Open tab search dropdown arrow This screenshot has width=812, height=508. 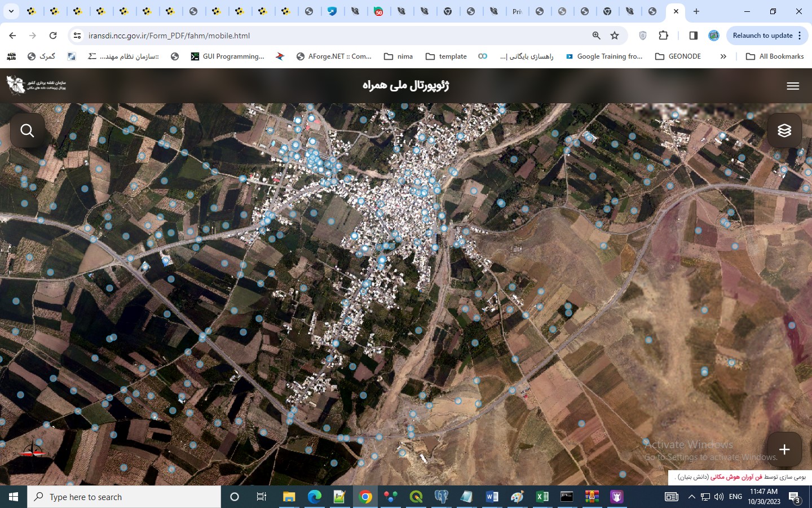[11, 11]
